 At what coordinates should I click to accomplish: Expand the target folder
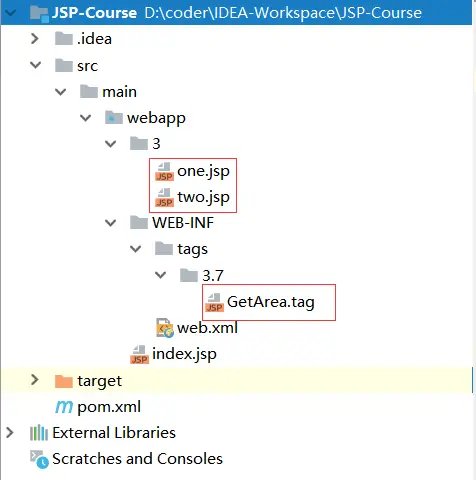[35, 380]
